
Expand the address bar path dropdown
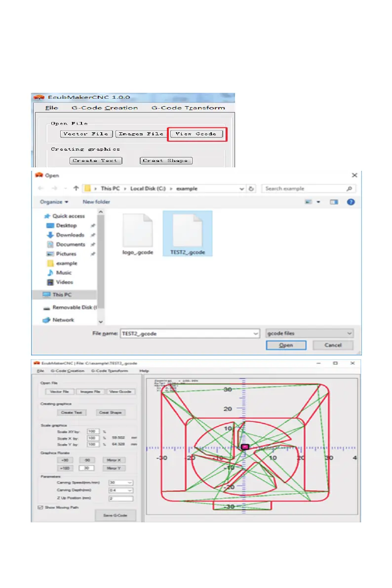[x=242, y=189]
